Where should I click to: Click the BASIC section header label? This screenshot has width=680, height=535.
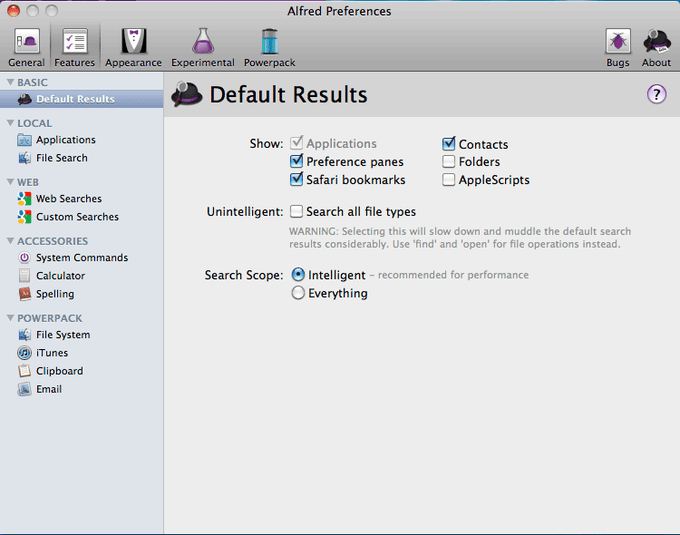33,82
